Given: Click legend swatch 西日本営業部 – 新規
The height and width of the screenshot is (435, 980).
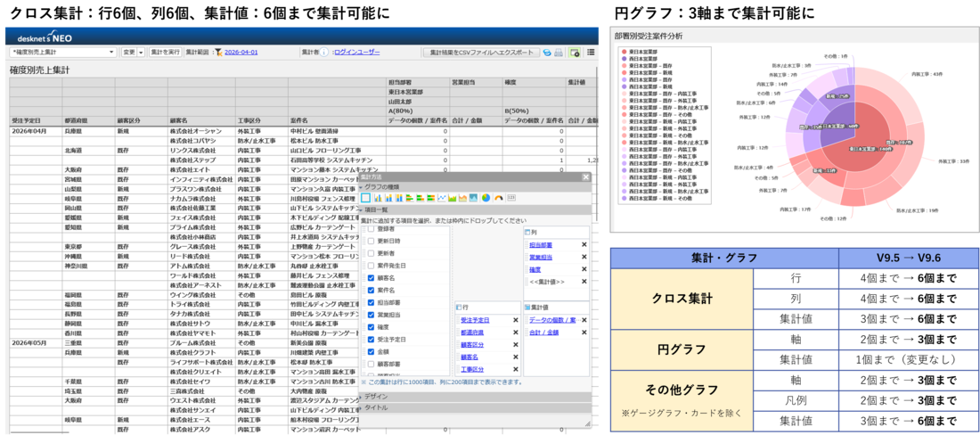Looking at the screenshot, I should tap(623, 86).
